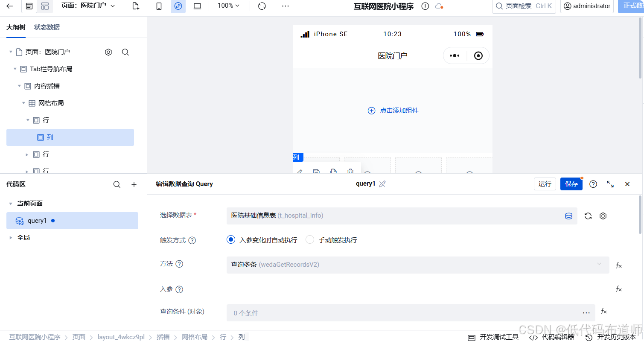Create a new page with the page-plus icon
Viewport: 644px width, 341px height.
click(135, 6)
